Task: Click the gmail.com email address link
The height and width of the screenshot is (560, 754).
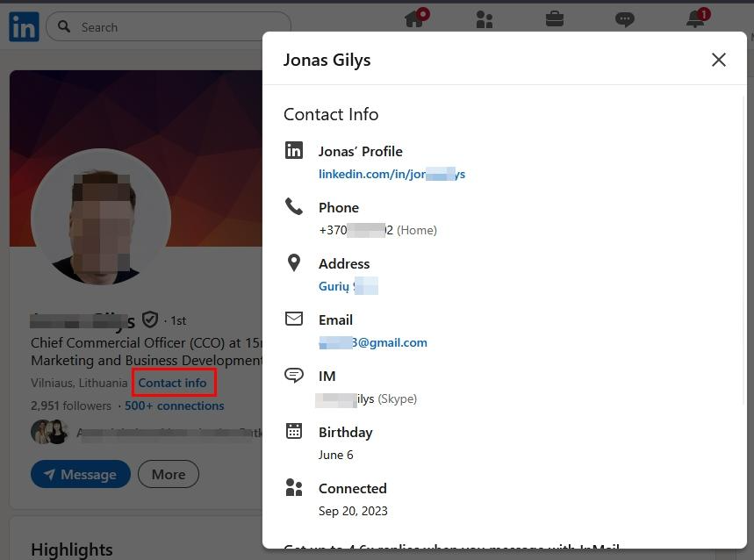Action: pyautogui.click(x=373, y=342)
